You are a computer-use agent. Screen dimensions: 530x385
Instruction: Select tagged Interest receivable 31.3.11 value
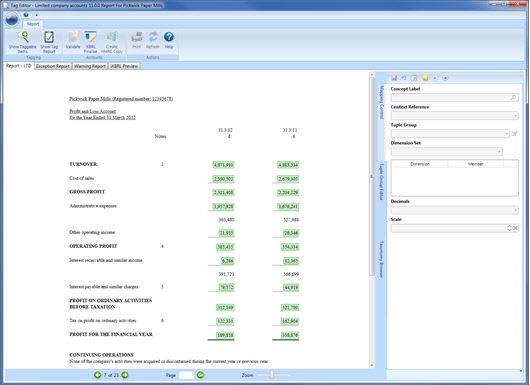point(291,261)
